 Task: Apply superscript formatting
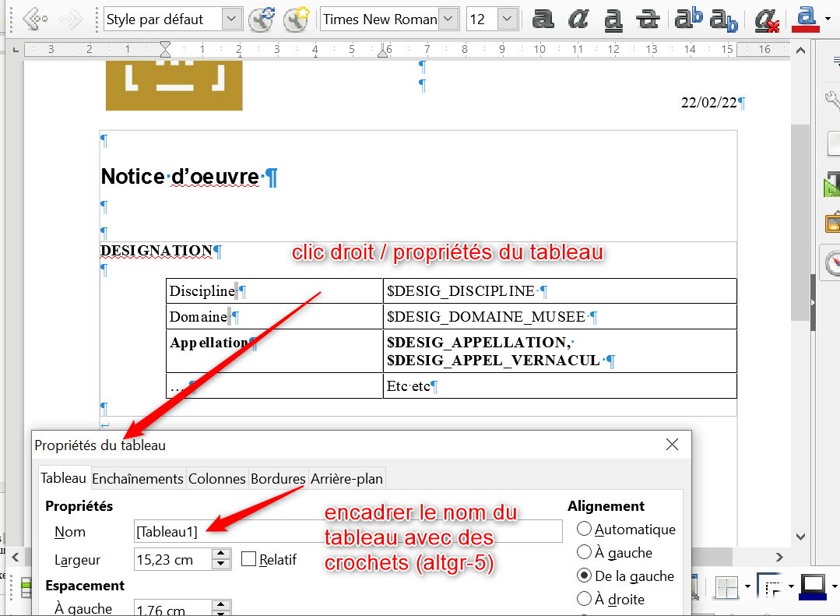click(x=689, y=18)
